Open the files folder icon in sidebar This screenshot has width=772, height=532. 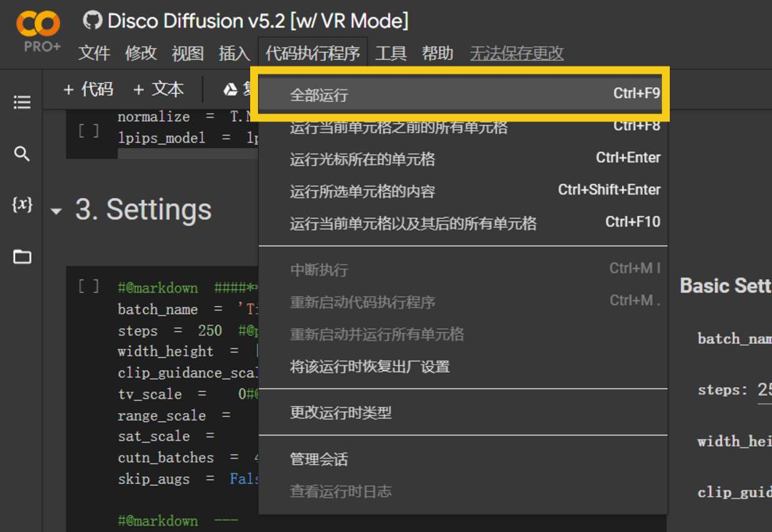tap(22, 256)
